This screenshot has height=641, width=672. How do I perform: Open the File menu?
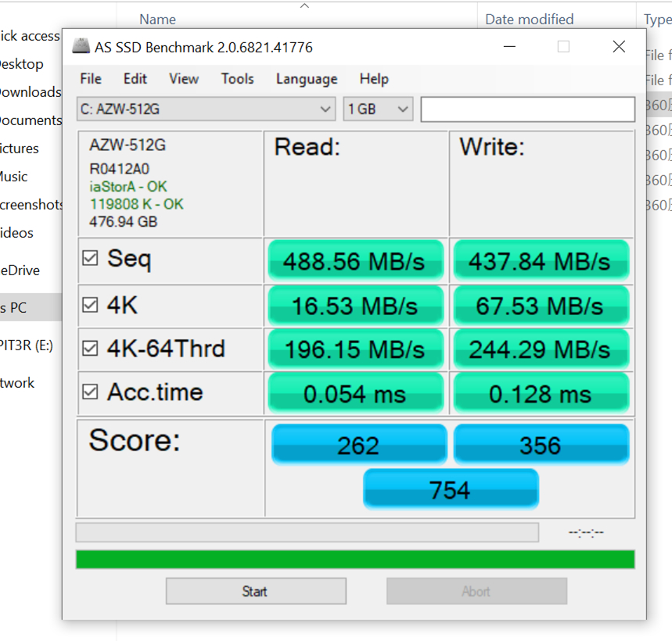(91, 79)
